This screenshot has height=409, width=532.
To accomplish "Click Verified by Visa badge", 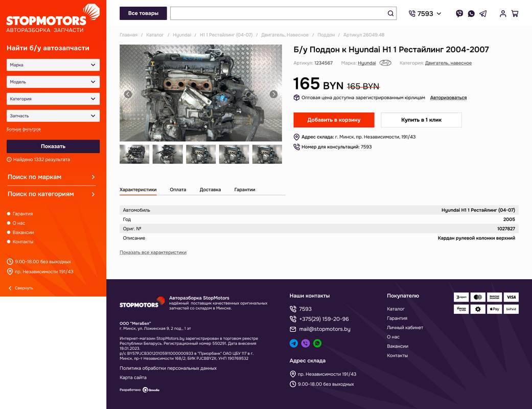I will pyautogui.click(x=461, y=309).
